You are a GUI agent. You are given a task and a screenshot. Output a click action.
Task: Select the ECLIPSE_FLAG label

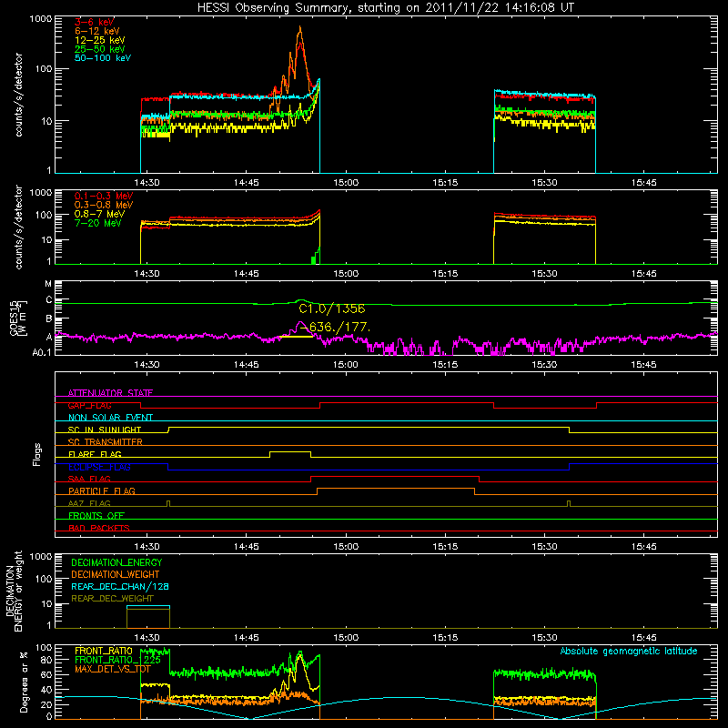pos(99,467)
